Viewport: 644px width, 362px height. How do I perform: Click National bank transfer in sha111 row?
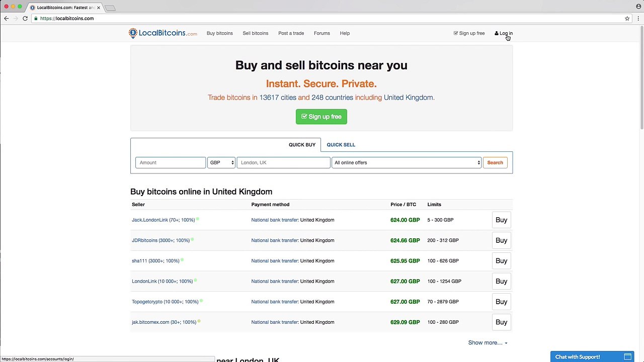coord(275,261)
